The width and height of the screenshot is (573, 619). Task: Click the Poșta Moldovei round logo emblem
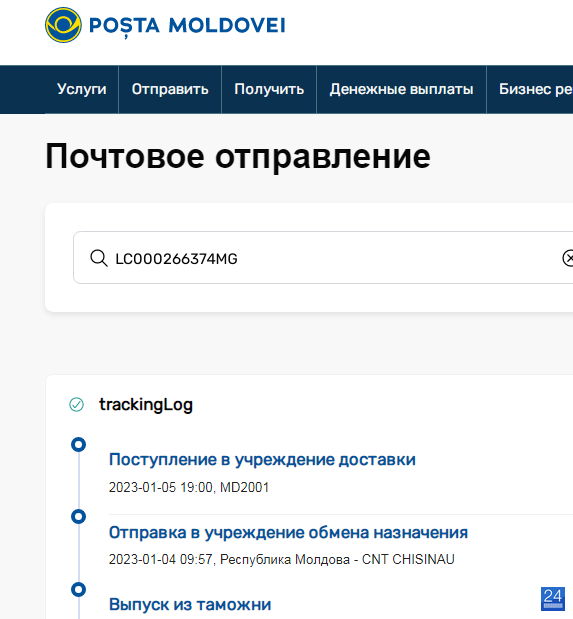click(63, 25)
